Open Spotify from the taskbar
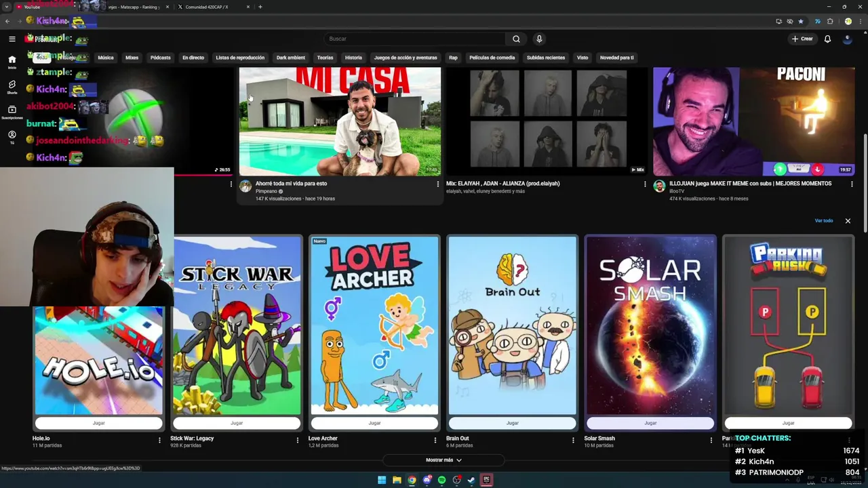868x488 pixels. coord(441,480)
